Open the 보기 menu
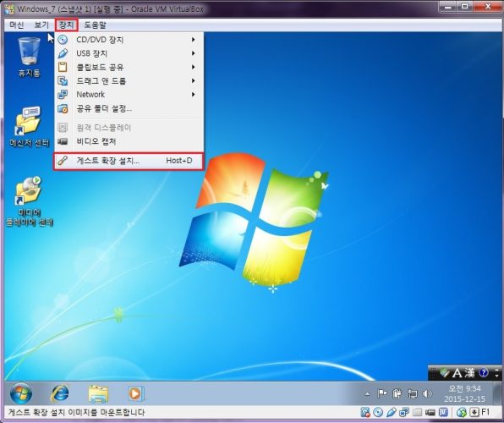The height and width of the screenshot is (423, 504). coord(41,25)
